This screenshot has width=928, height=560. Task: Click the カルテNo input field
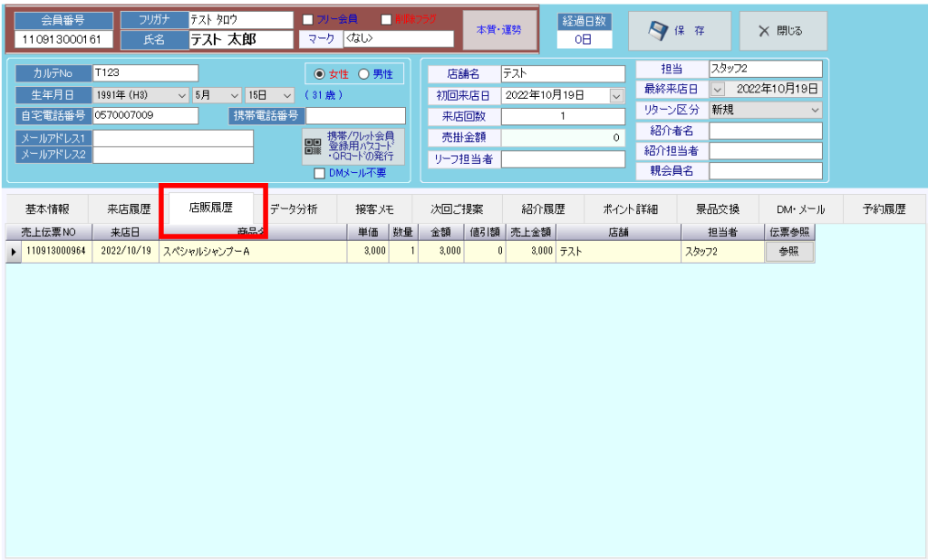coord(145,73)
